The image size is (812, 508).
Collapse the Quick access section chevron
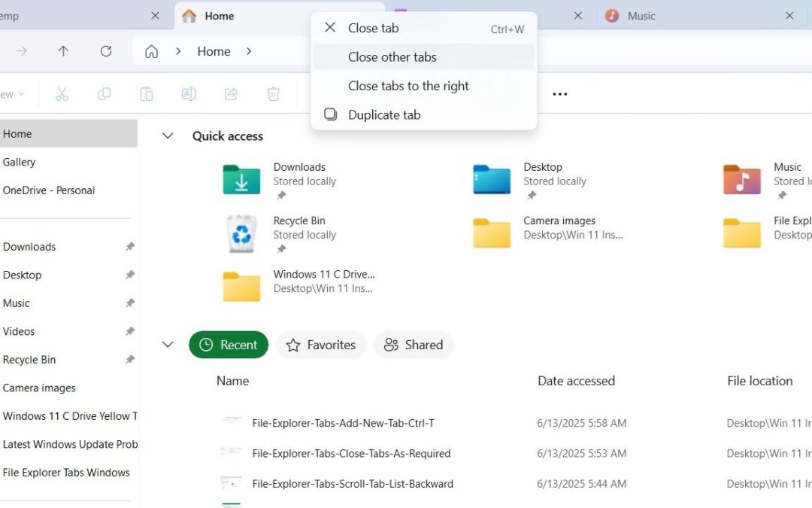pyautogui.click(x=167, y=136)
